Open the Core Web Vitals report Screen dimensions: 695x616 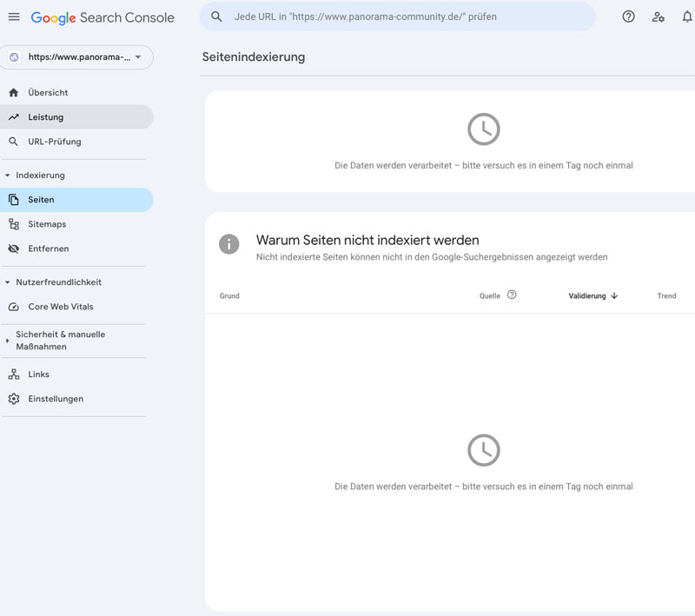[60, 307]
